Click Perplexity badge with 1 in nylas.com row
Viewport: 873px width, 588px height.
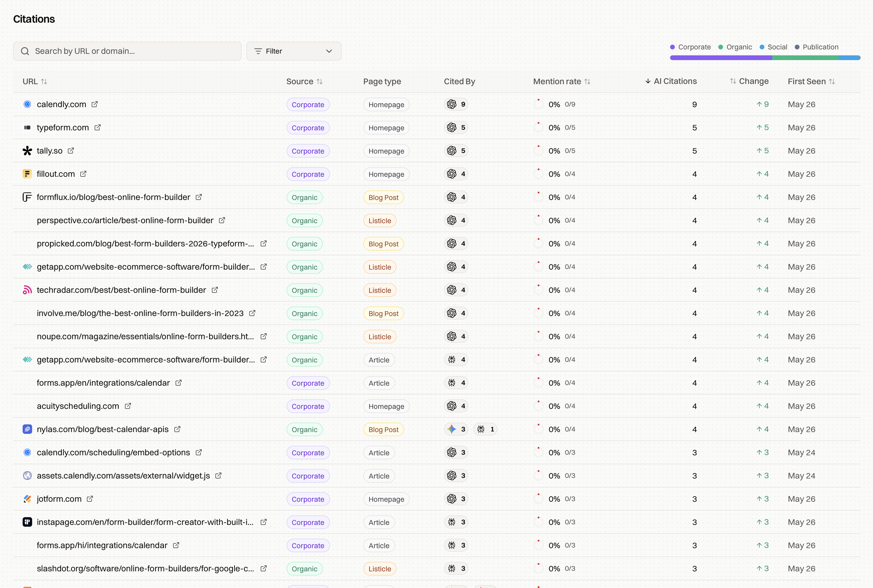coord(485,429)
